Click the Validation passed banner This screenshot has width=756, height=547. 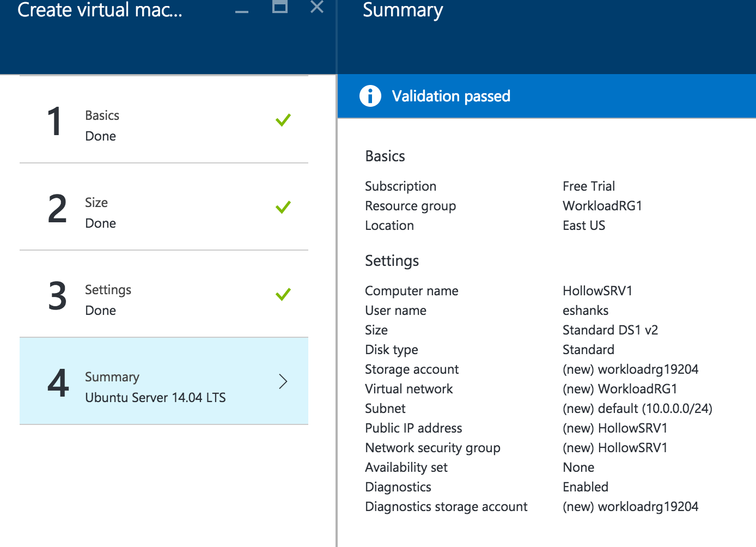(x=545, y=96)
